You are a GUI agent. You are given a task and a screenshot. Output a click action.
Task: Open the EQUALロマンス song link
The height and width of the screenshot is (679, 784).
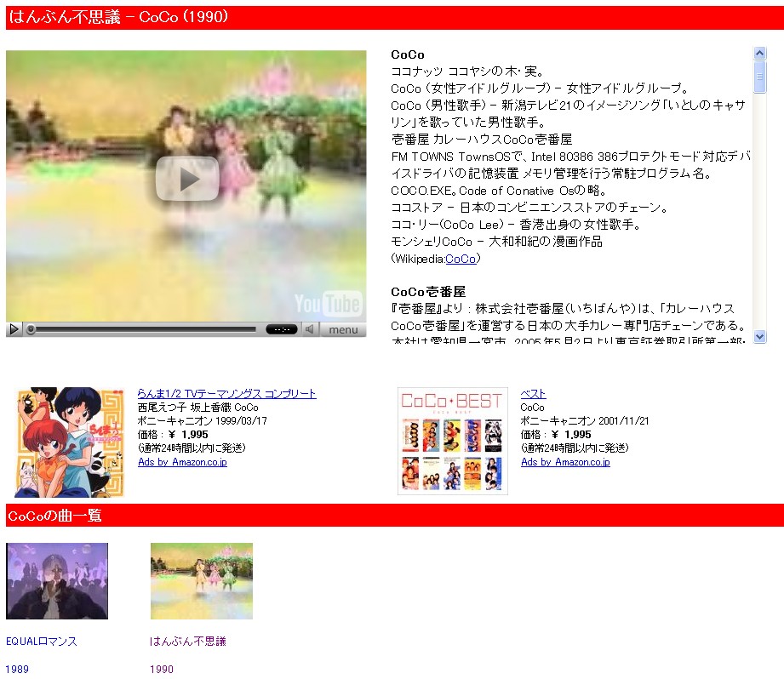(x=42, y=642)
